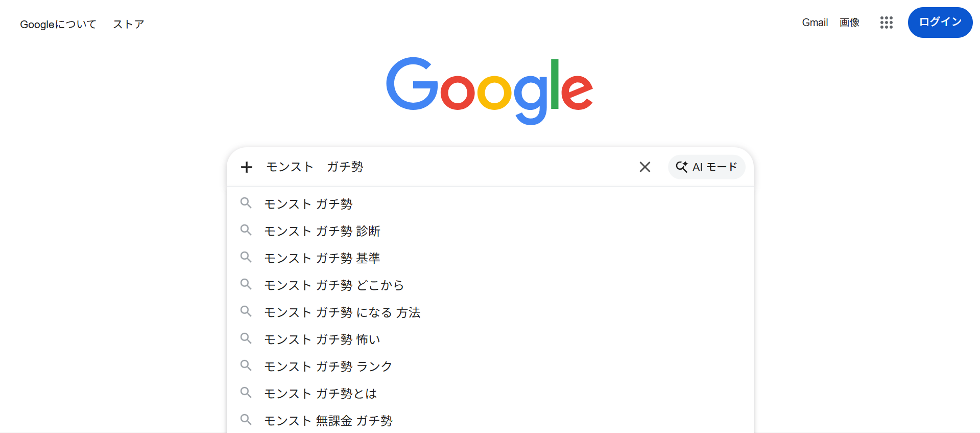
Task: Open the 画像 link
Action: tap(849, 22)
